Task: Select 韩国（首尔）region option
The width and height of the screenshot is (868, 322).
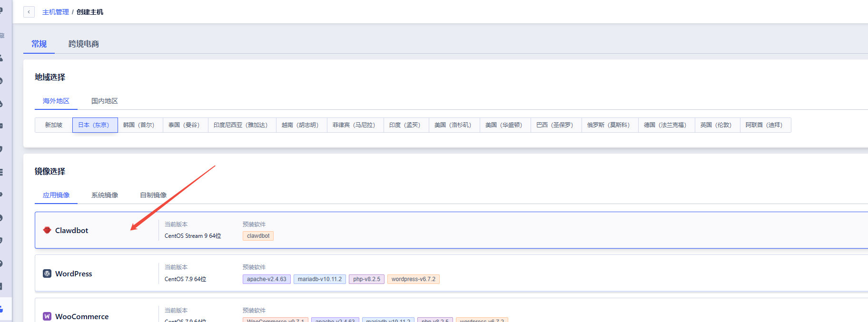Action: tap(140, 125)
